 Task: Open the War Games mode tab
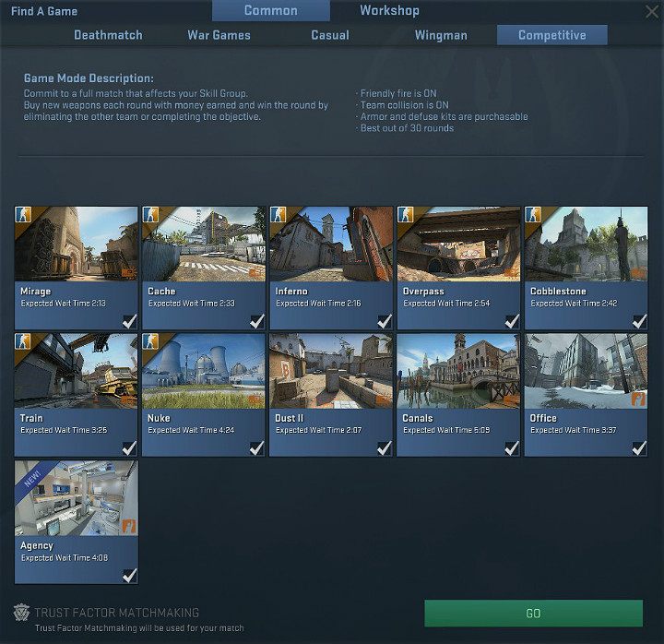point(219,35)
